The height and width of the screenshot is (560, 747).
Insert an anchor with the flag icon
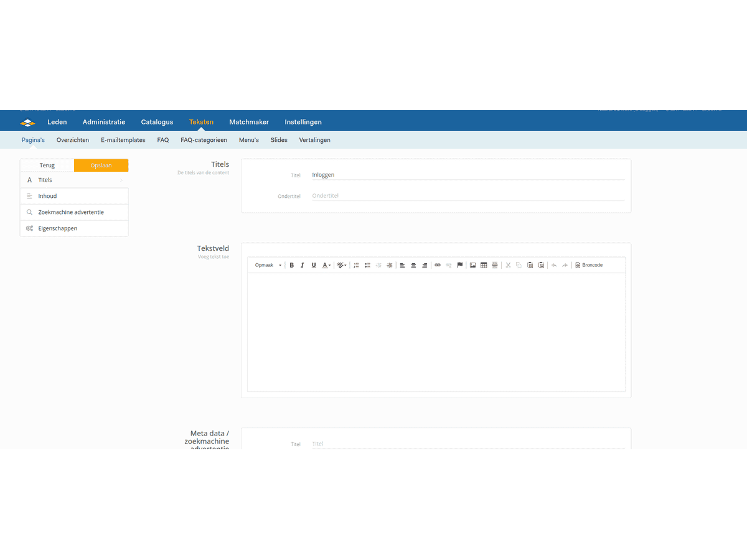click(x=460, y=265)
